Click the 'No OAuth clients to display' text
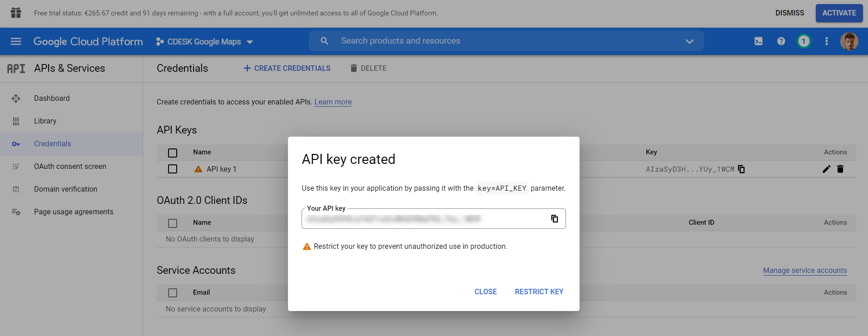The width and height of the screenshot is (868, 336). click(x=210, y=239)
